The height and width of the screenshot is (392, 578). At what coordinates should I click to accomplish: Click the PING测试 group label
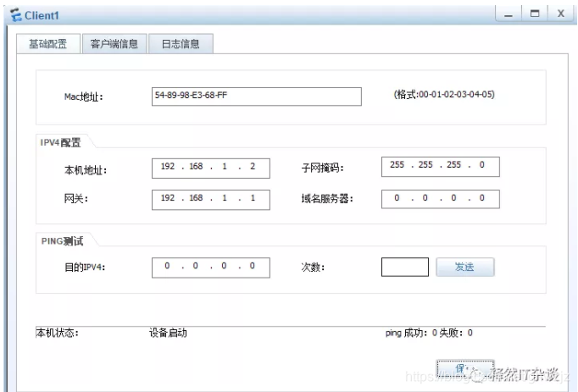(63, 241)
